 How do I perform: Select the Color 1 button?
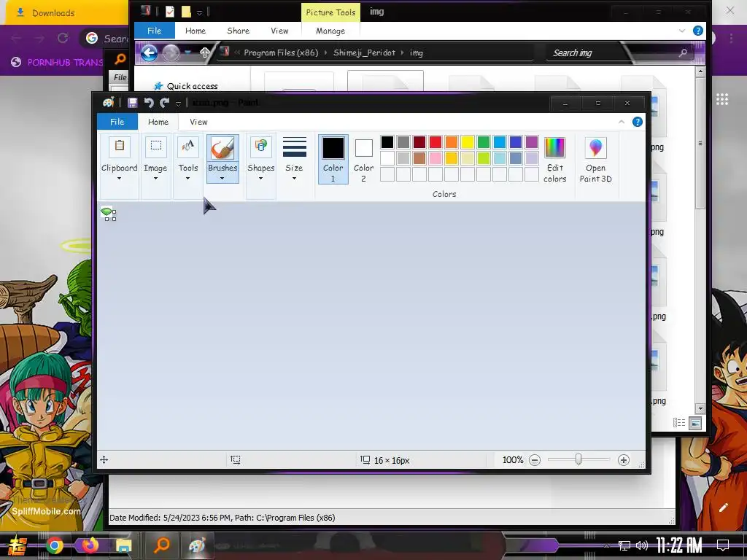(x=333, y=158)
